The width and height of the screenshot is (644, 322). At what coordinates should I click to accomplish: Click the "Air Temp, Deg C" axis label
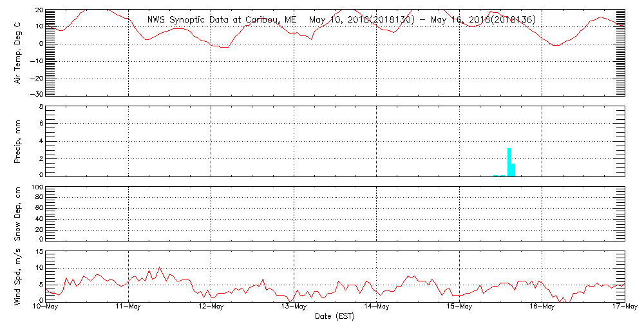[18, 52]
